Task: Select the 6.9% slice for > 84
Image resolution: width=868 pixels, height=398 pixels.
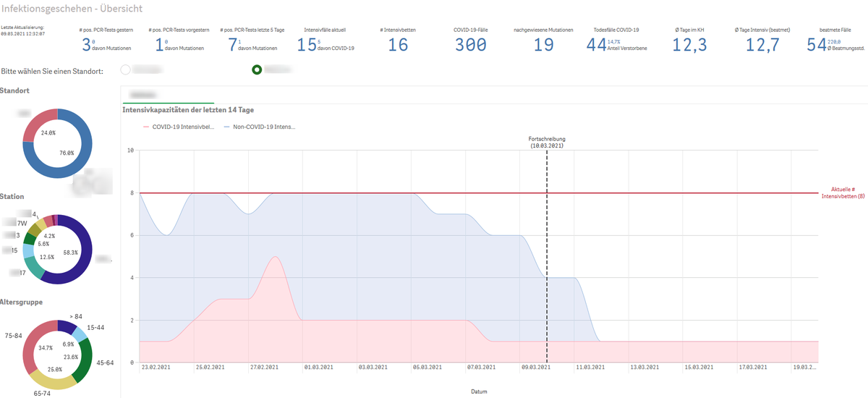Action: coord(67,327)
